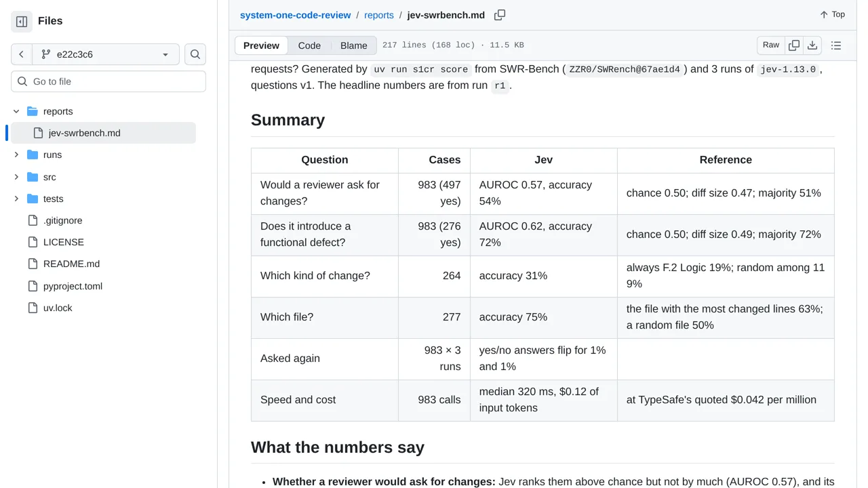This screenshot has height=488, width=868.
Task: Click the '983 calls' table cell
Action: pos(434,400)
